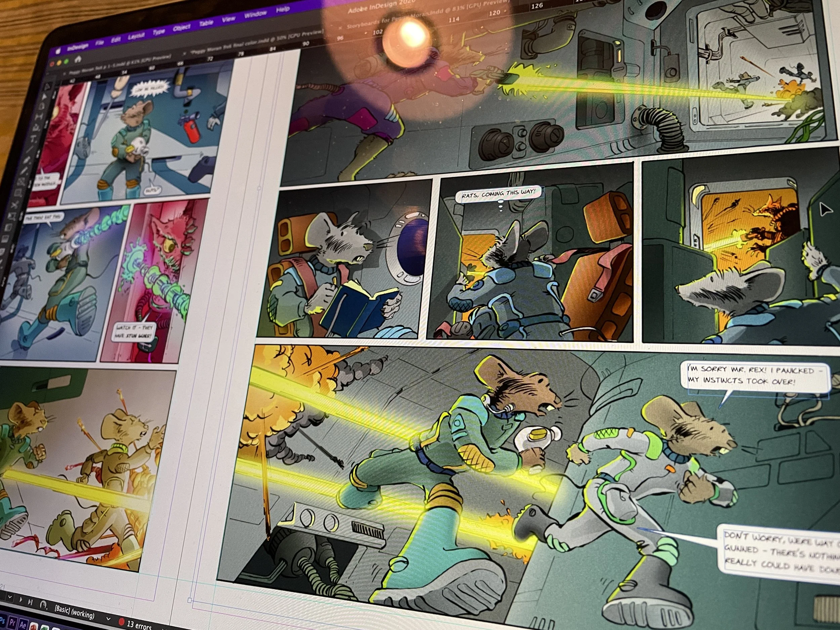
Task: Click the 'RATS, COMING THIS WAY!' text frame
Action: pos(498,195)
